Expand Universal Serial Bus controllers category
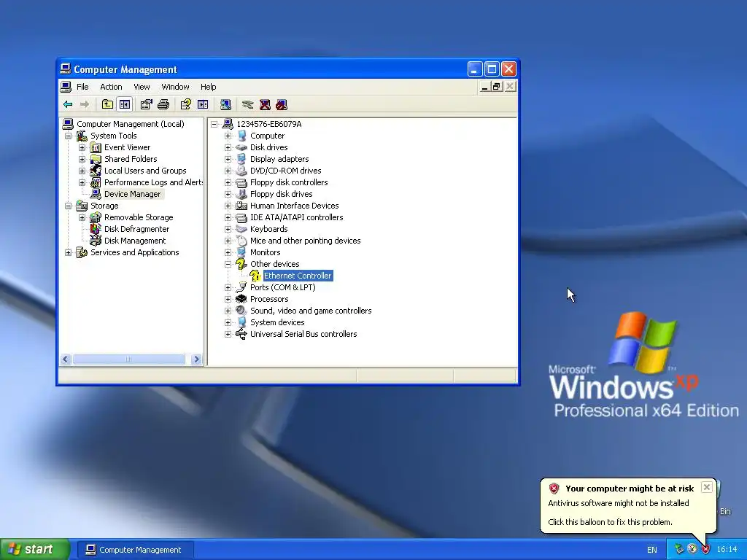747x560 pixels. pyautogui.click(x=228, y=334)
